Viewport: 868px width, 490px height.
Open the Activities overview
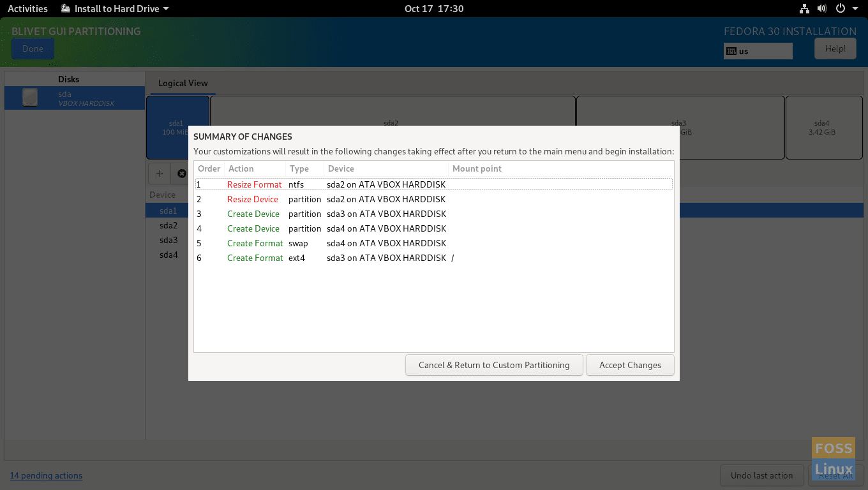coord(27,9)
